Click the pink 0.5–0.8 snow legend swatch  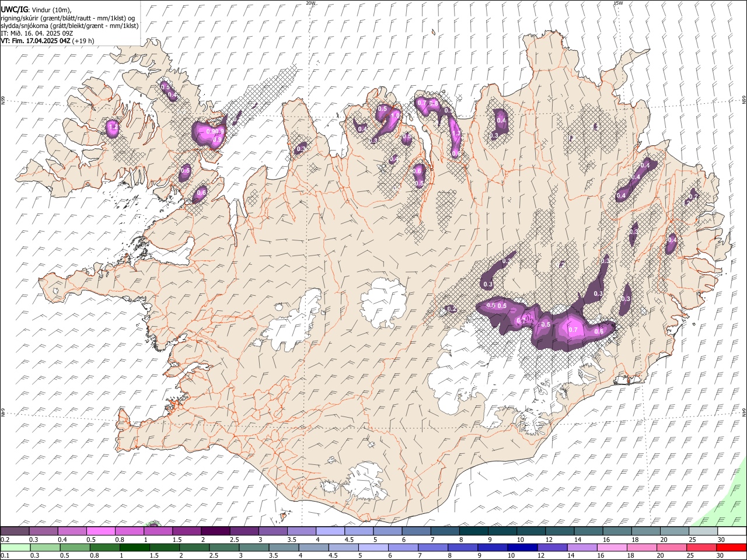[x=101, y=531]
